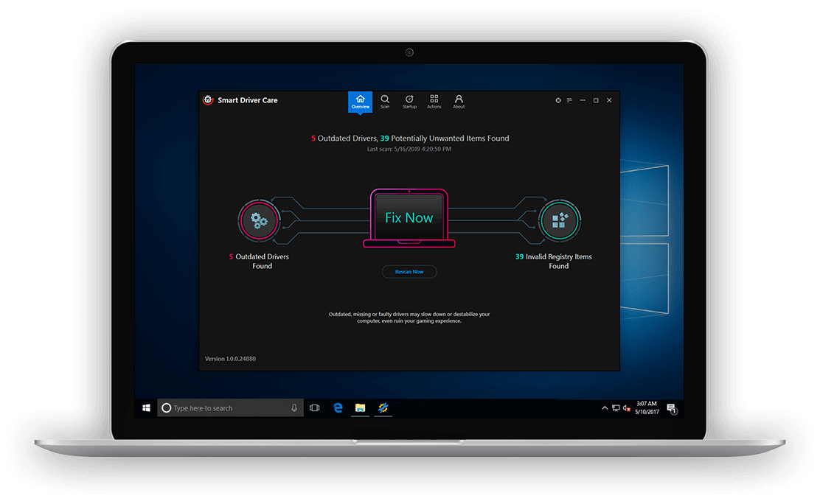Launch Microsoft Edge from the taskbar
Viewport: 820px width, 504px height.
338,407
